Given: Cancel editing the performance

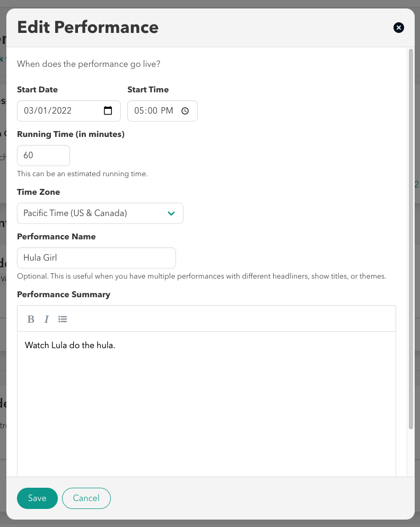Looking at the screenshot, I should pyautogui.click(x=86, y=498).
